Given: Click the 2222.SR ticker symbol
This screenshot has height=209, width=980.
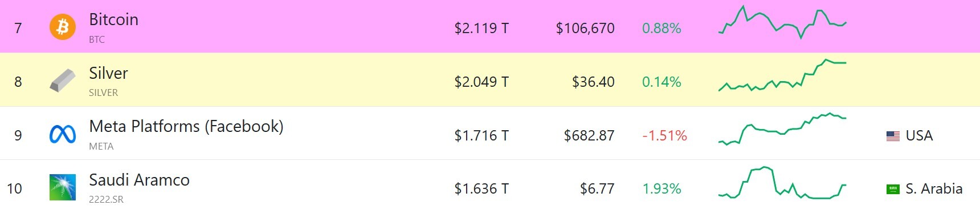Looking at the screenshot, I should pos(106,199).
